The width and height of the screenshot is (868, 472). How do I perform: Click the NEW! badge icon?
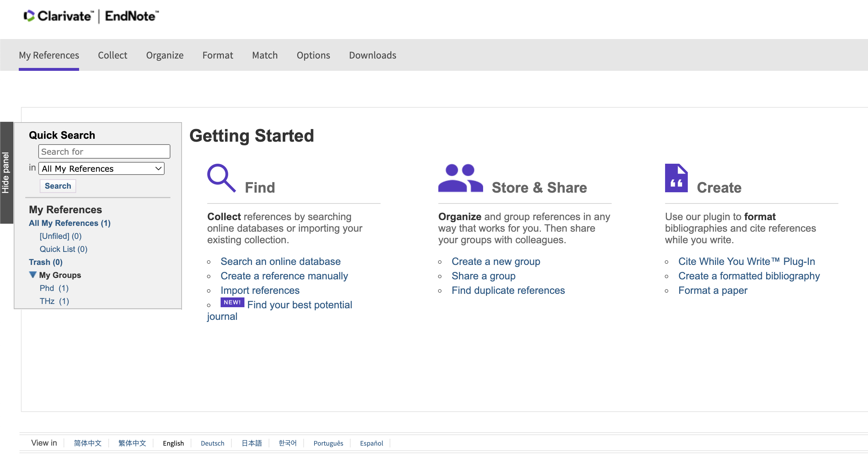point(232,302)
